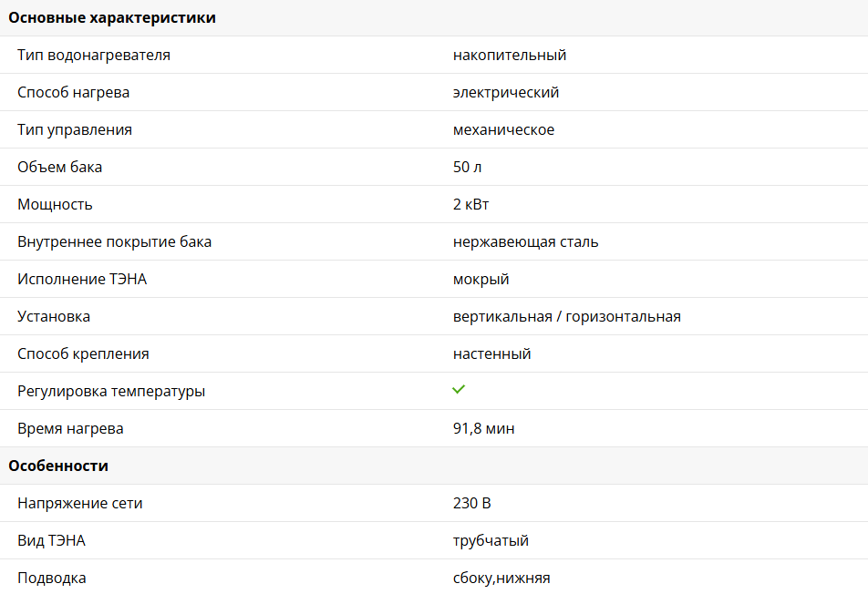Click the label Способ крепления
Viewport: 868px width, 594px height.
pos(83,354)
